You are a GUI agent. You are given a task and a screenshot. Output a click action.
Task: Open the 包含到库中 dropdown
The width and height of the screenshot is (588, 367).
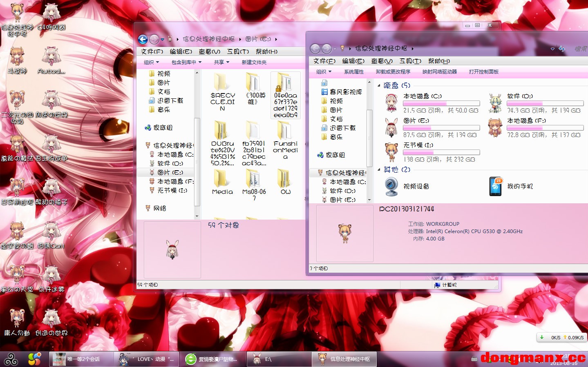pyautogui.click(x=186, y=62)
